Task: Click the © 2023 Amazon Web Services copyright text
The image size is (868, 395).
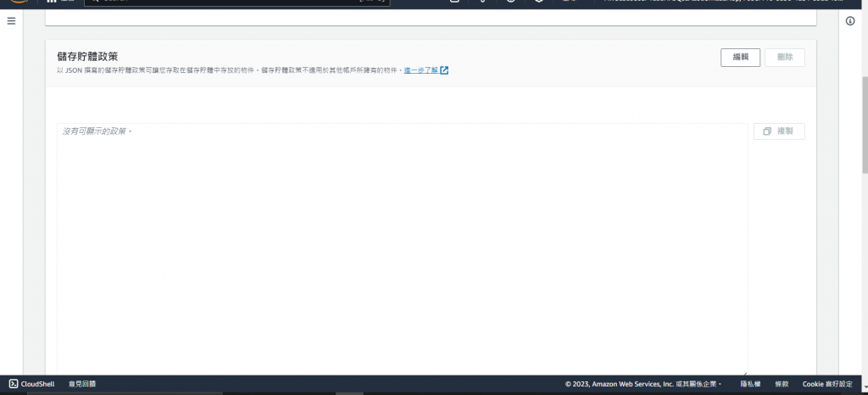Action: pyautogui.click(x=643, y=384)
